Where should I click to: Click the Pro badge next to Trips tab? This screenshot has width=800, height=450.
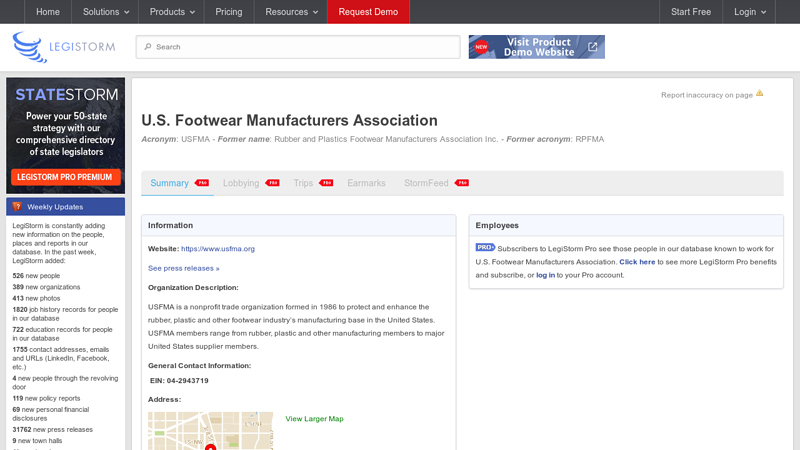pyautogui.click(x=326, y=183)
